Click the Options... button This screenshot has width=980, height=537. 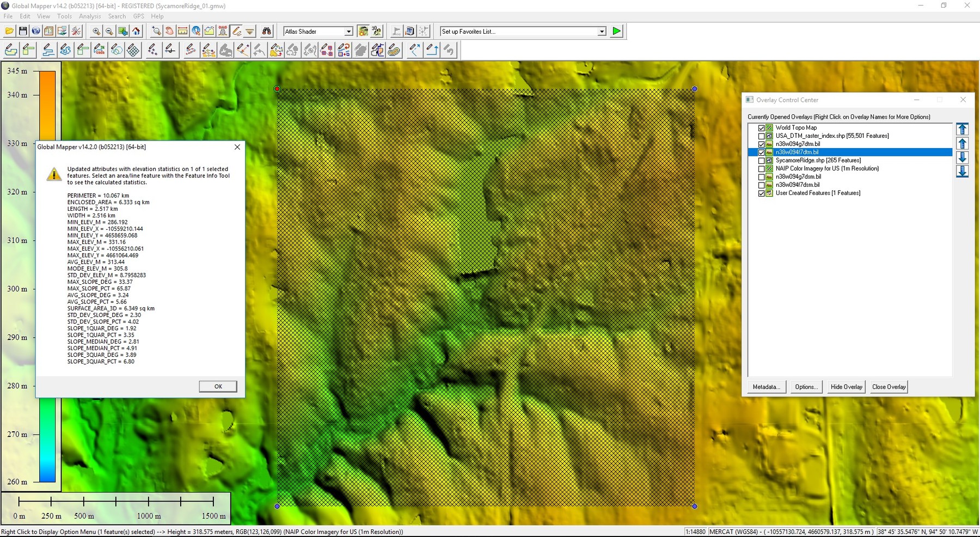(806, 387)
